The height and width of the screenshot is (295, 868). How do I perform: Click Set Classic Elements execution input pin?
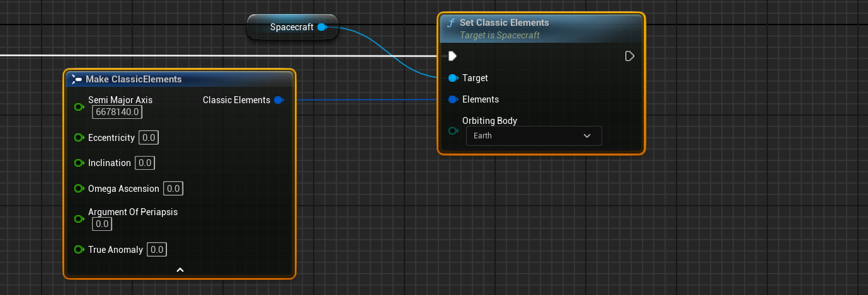(452, 57)
